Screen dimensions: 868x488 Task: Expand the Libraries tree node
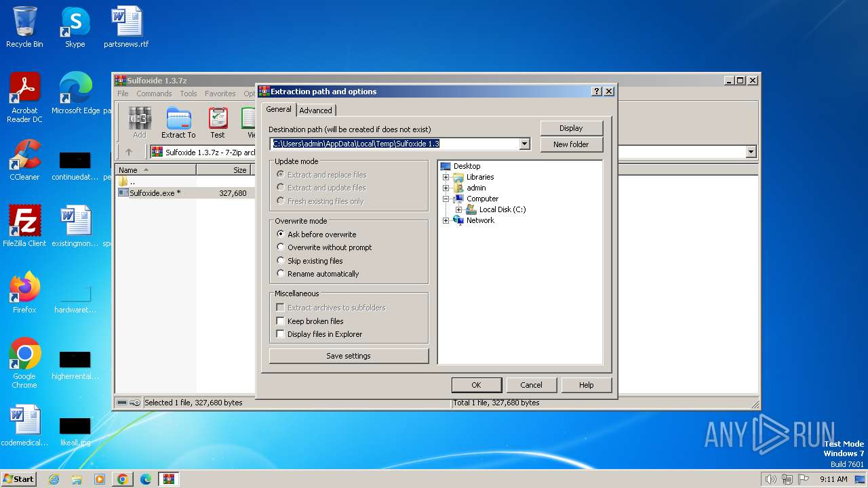[x=446, y=177]
